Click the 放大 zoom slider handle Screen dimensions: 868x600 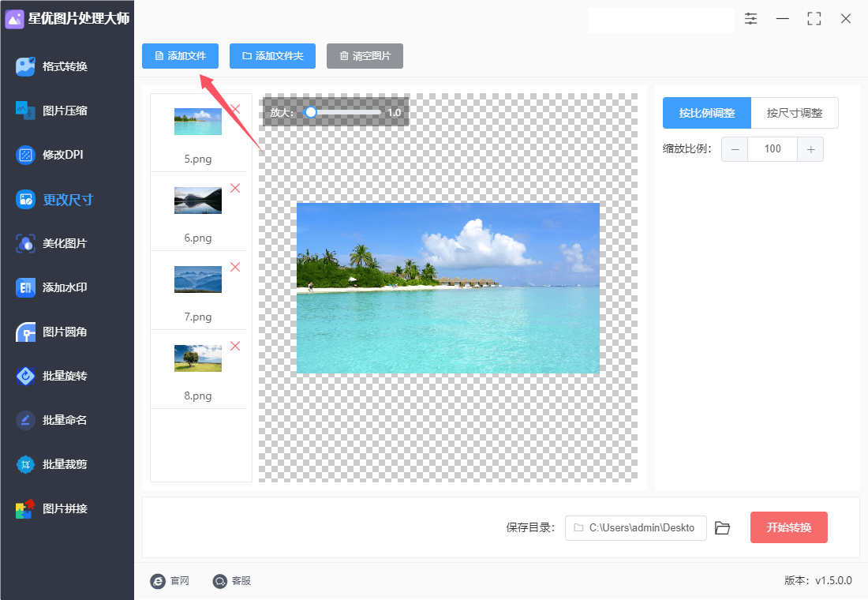[x=311, y=113]
